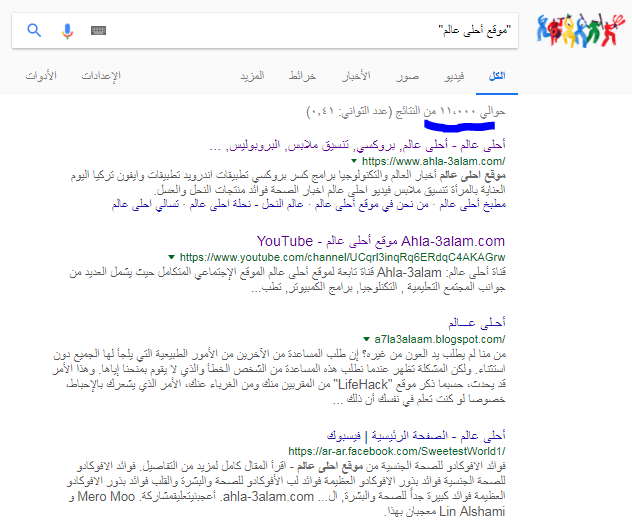Click the blue search magnifier icon
632x530 pixels.
34,30
